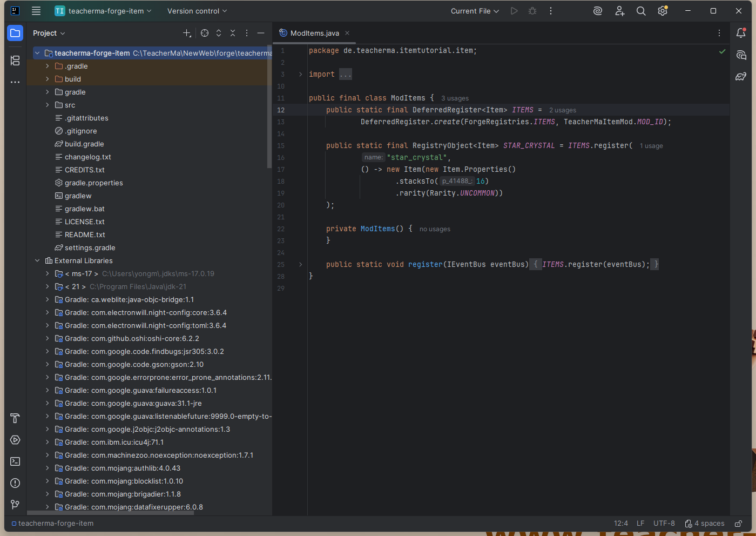Open the Terminal tool window

[x=15, y=461]
